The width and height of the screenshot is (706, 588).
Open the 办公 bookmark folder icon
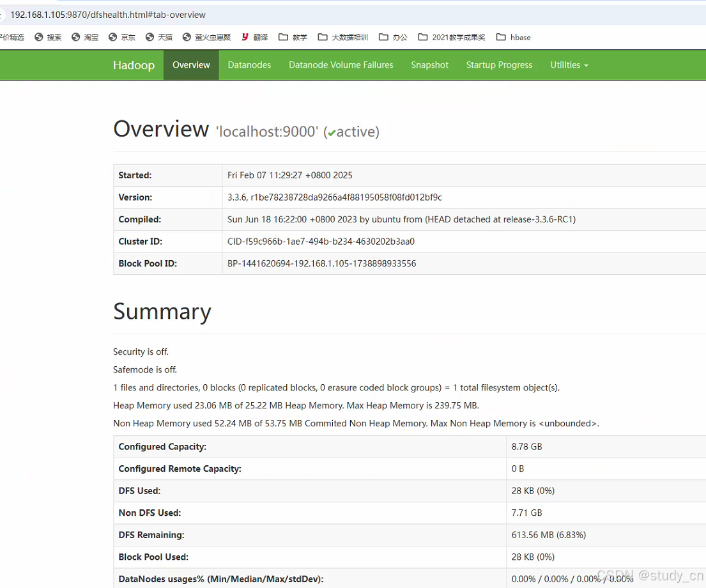pyautogui.click(x=383, y=37)
